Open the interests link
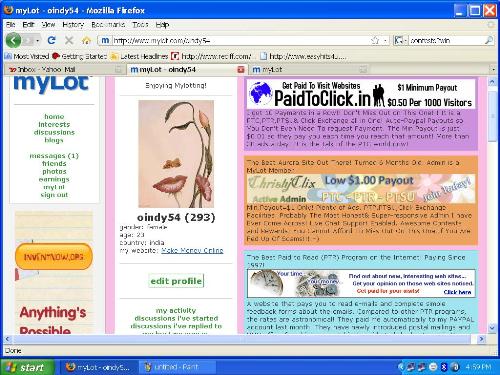500x375 pixels. [54, 124]
